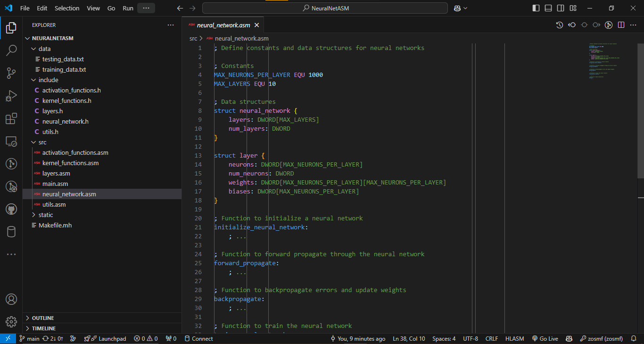Open the Copilot dropdown in title bar
The image size is (644, 344).
461,8
